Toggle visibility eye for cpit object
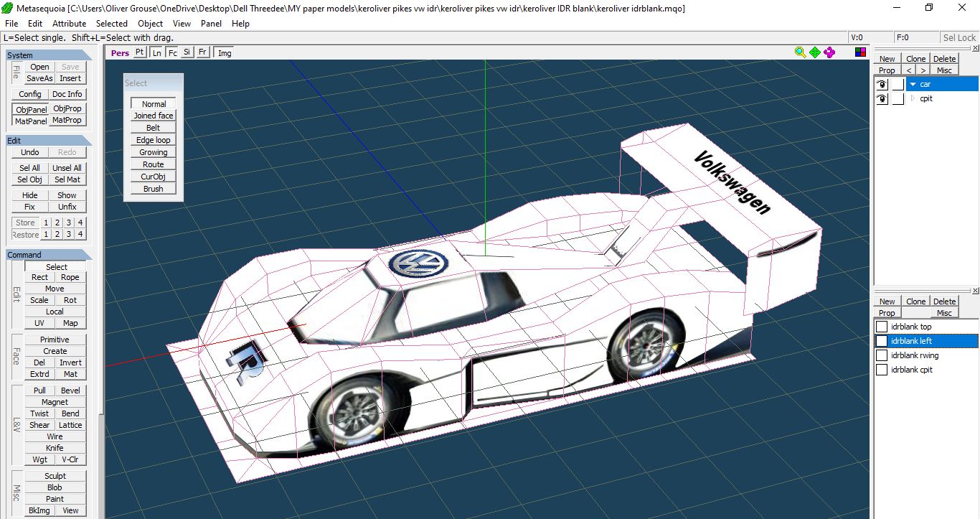The width and height of the screenshot is (980, 519). click(x=882, y=99)
